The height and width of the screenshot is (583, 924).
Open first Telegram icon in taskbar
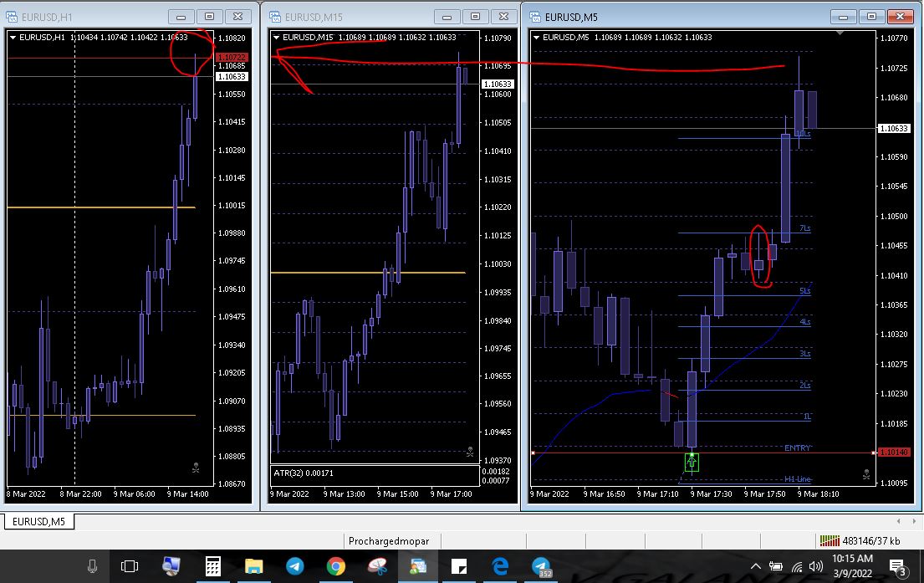point(294,566)
